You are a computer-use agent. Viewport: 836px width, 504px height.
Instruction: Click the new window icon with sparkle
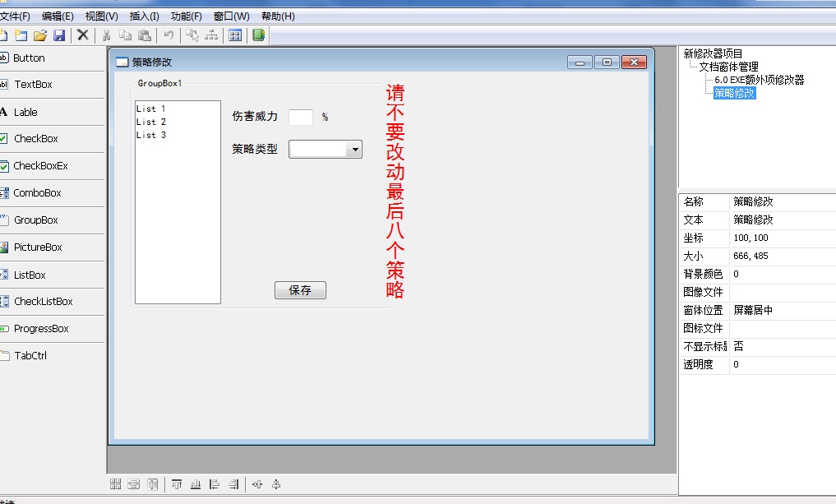click(21, 35)
